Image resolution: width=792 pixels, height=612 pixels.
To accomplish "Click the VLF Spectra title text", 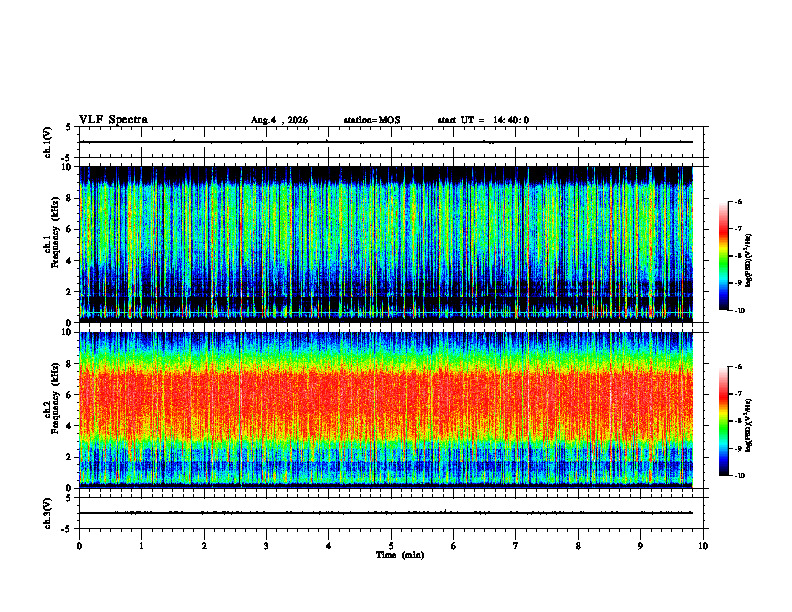I will coord(113,120).
